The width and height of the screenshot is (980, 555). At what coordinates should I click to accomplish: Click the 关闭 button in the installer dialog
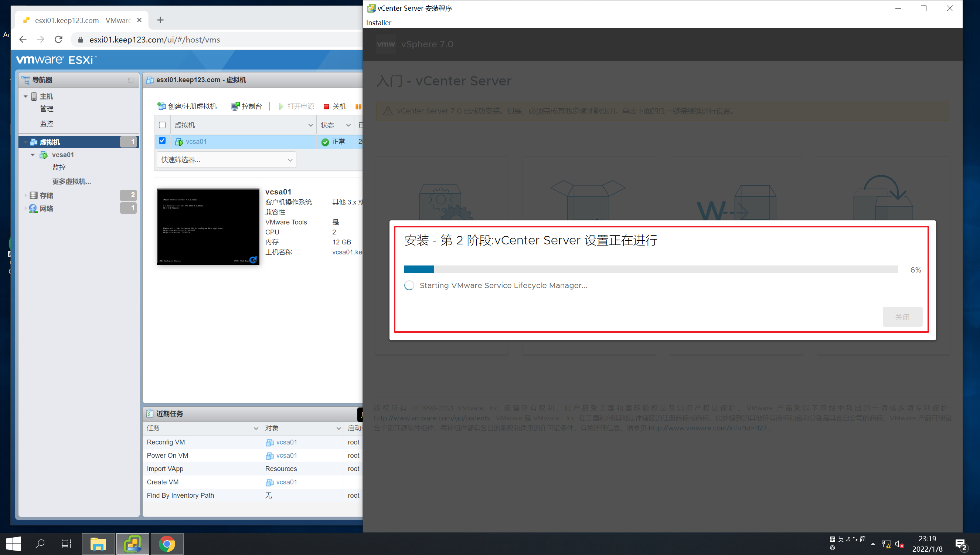click(x=902, y=317)
